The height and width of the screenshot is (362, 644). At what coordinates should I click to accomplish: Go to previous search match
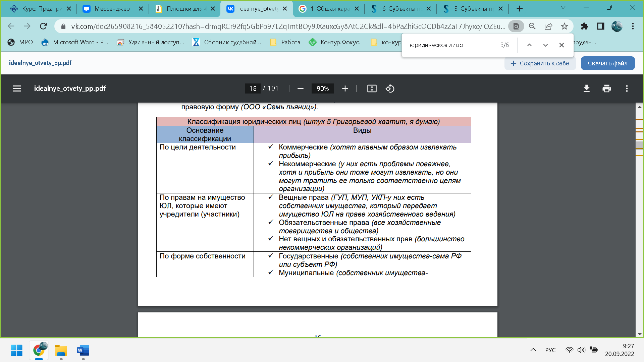[529, 45]
